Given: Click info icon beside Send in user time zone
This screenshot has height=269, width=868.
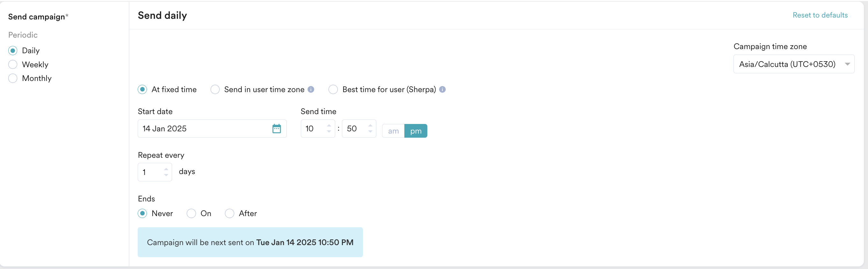Looking at the screenshot, I should [311, 89].
